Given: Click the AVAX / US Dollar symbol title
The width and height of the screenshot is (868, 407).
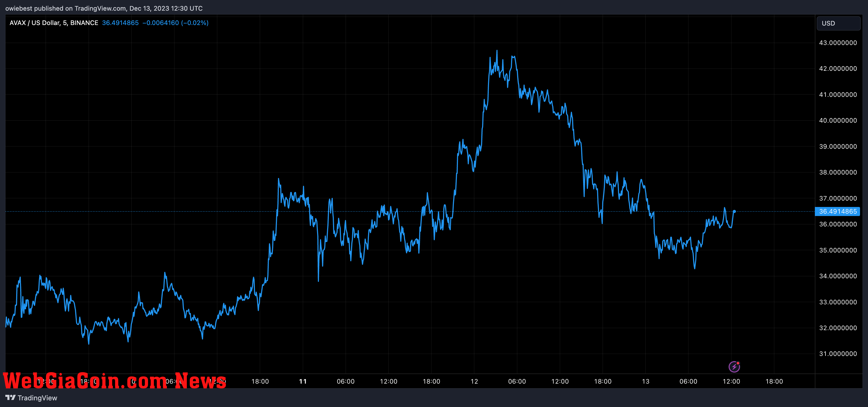Looking at the screenshot, I should [x=54, y=23].
